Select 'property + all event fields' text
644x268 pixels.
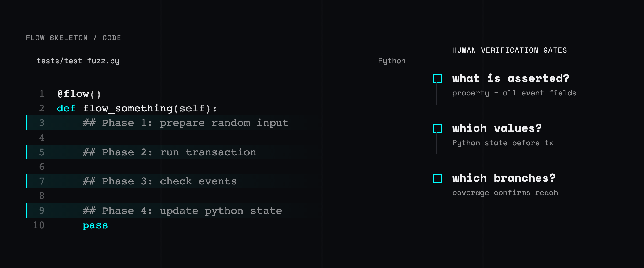[514, 93]
